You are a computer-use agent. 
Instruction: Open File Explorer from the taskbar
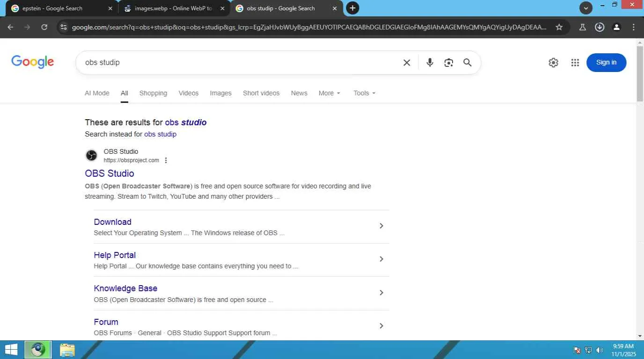[67, 350]
